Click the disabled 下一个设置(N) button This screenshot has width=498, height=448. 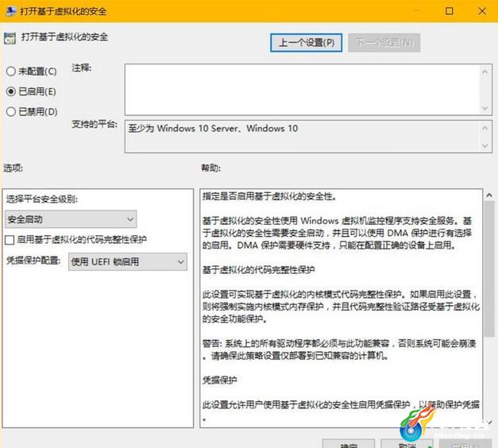click(x=384, y=43)
